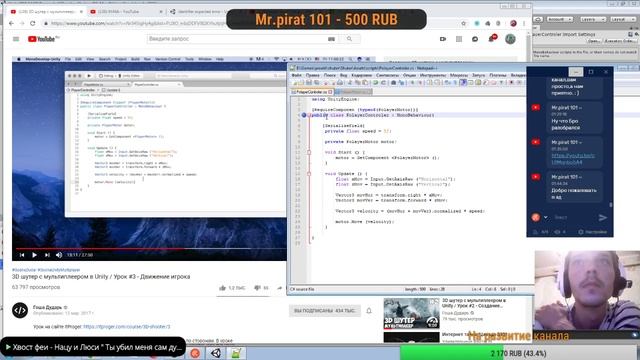
Task: Open the Правка menu in Notepad++
Action: point(313,75)
